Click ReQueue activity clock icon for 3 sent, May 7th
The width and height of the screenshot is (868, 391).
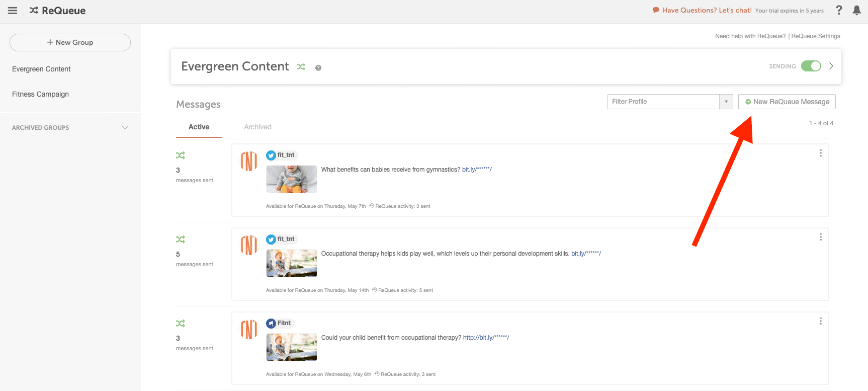(372, 206)
